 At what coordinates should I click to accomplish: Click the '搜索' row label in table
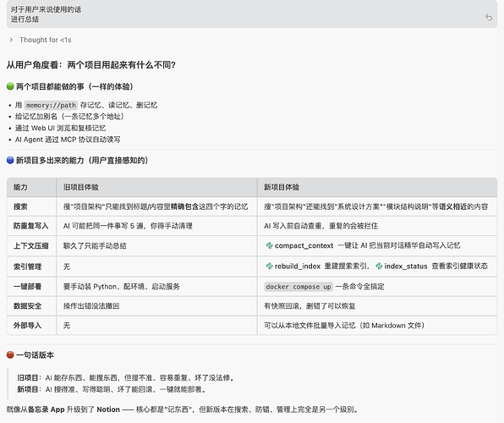(20, 206)
